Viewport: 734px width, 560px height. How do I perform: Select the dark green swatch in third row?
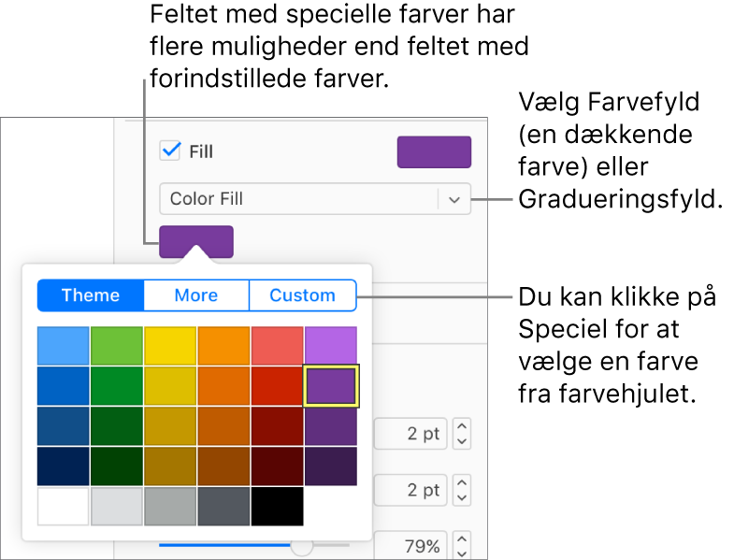[x=117, y=426]
